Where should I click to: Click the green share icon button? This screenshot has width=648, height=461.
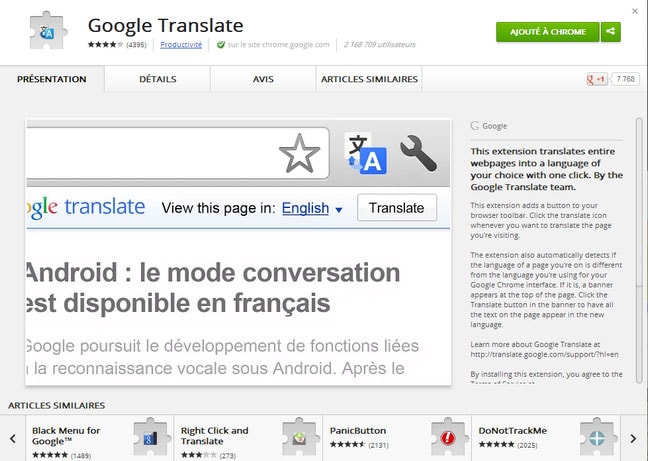click(x=611, y=32)
